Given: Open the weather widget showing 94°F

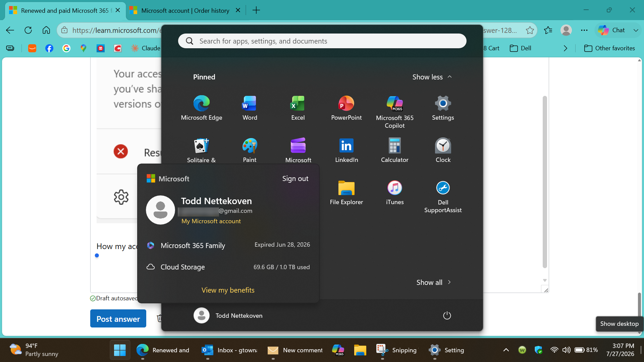Looking at the screenshot, I should [34, 350].
